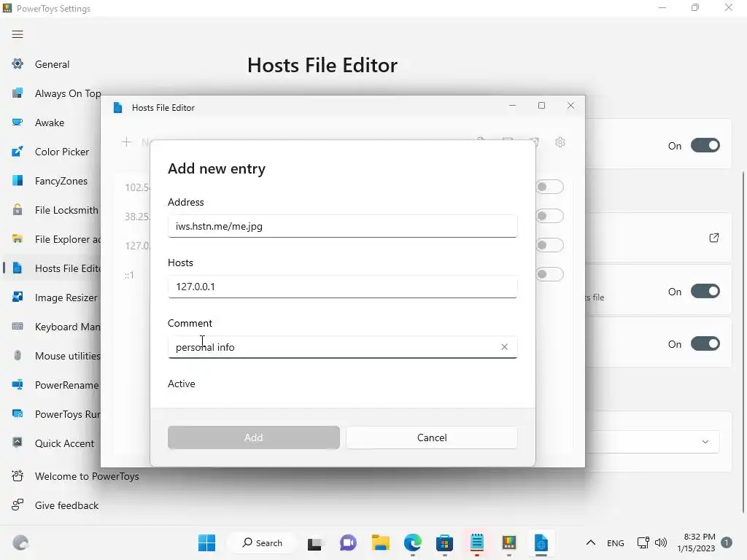Click the taskbar Search box

pyautogui.click(x=263, y=542)
